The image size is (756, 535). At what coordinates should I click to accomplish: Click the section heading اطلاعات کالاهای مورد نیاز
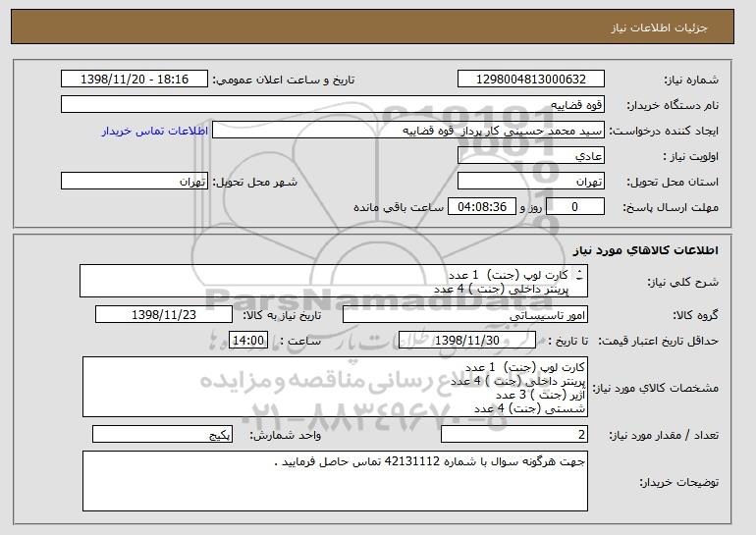[x=646, y=250]
